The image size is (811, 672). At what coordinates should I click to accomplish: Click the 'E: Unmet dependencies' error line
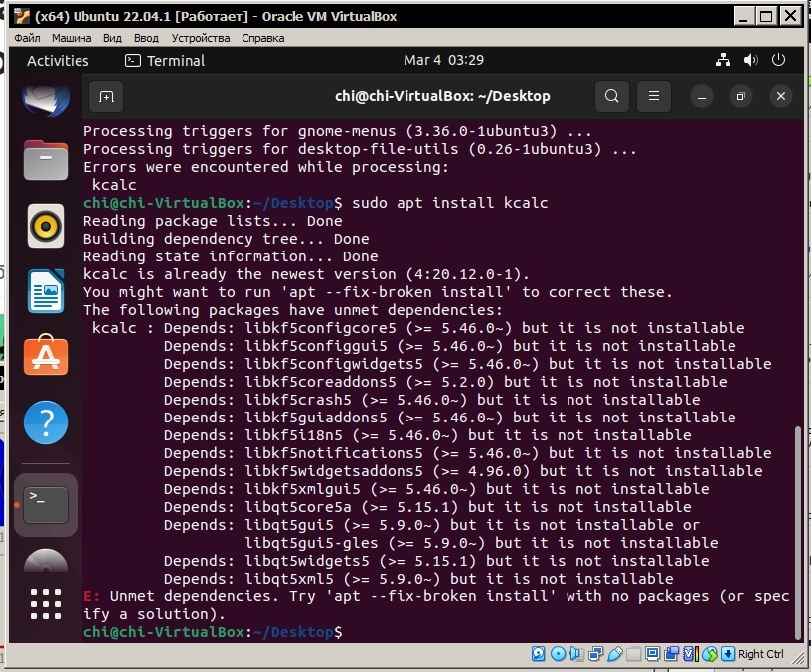pos(436,605)
